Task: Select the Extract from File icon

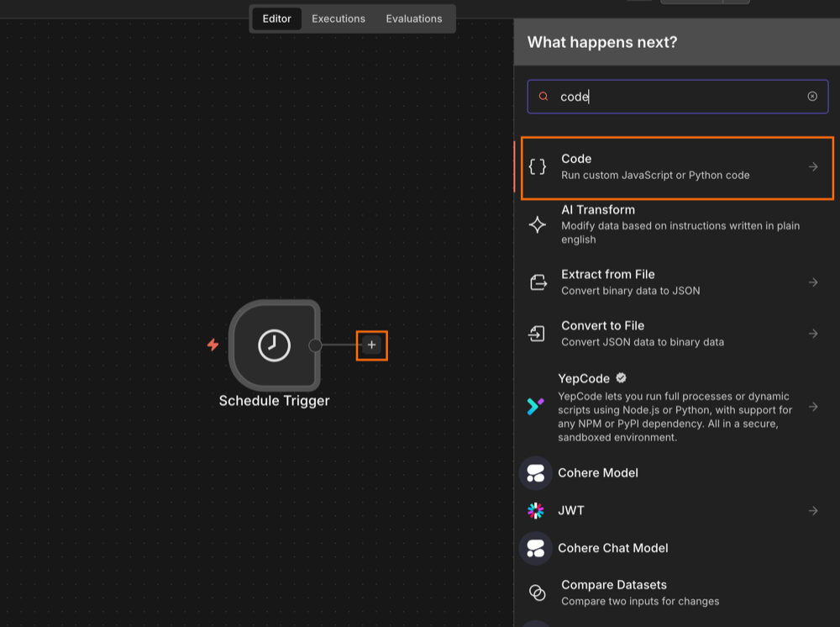Action: [x=538, y=283]
